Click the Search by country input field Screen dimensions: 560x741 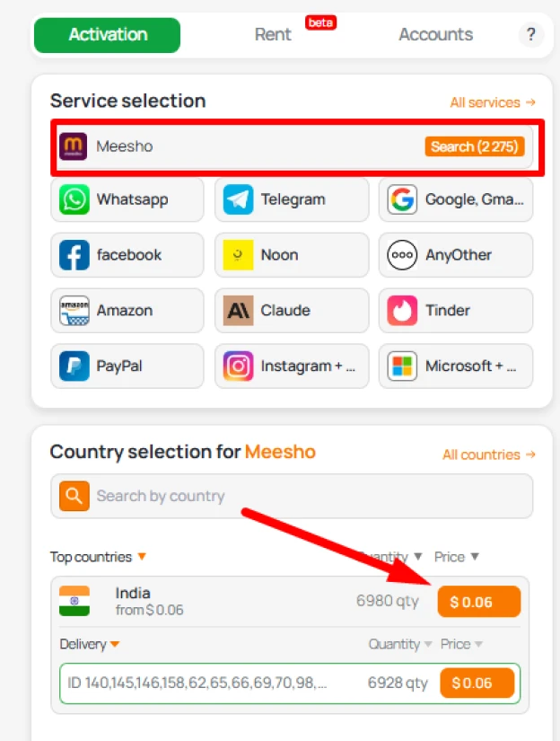coord(269,496)
